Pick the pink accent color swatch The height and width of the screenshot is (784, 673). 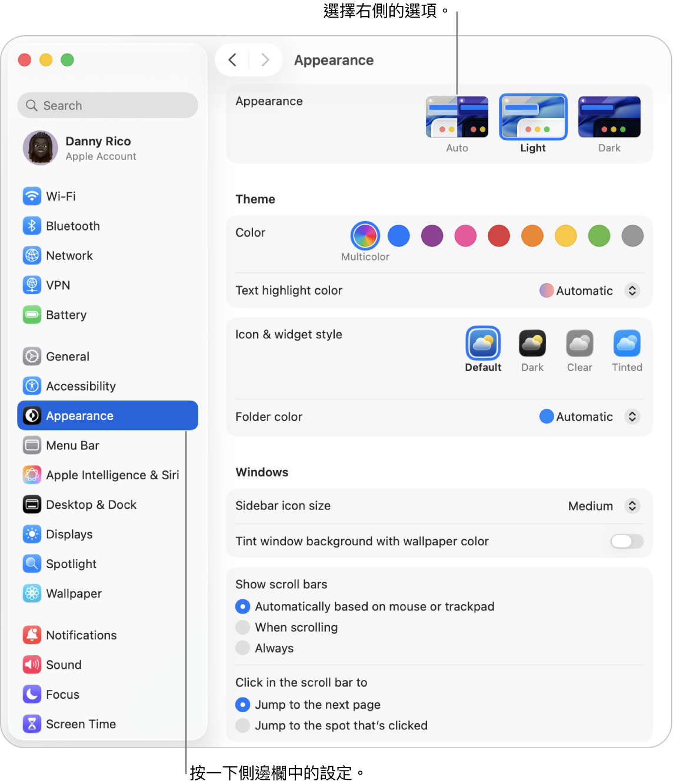pyautogui.click(x=465, y=236)
